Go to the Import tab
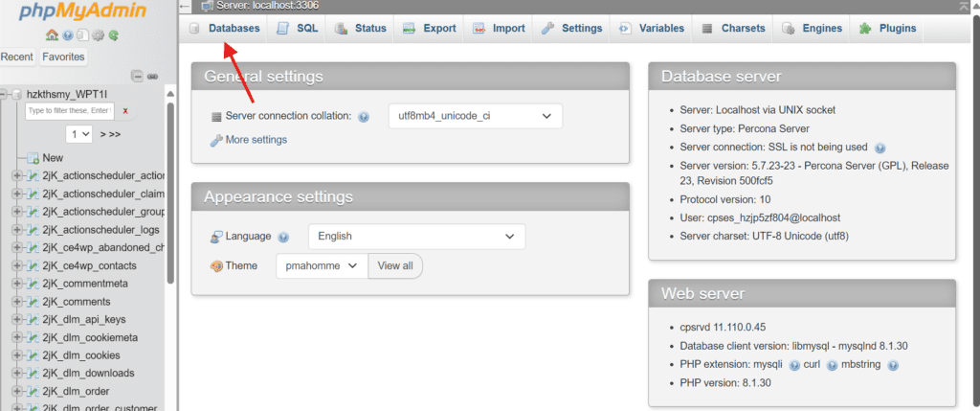980x411 pixels. 498,28
